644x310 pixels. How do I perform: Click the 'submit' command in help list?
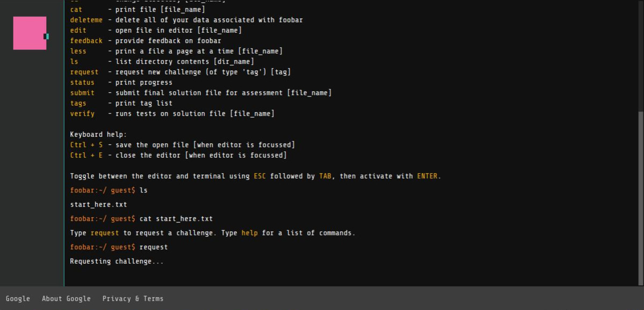point(82,93)
